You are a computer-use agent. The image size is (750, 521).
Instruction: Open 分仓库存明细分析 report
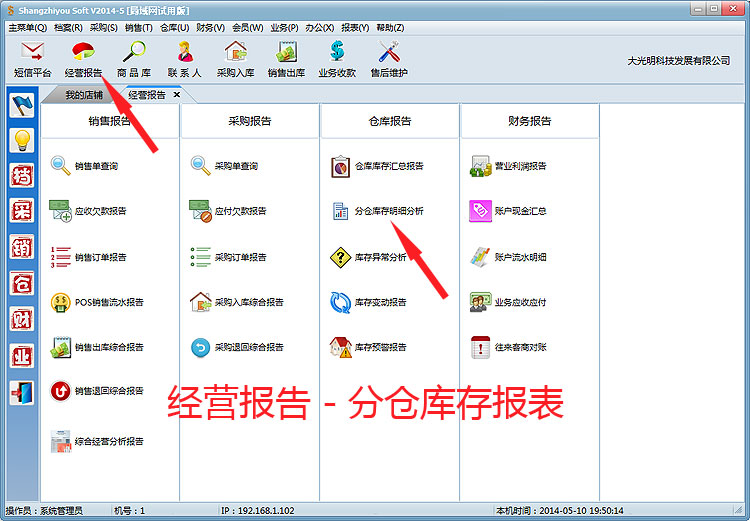[388, 212]
